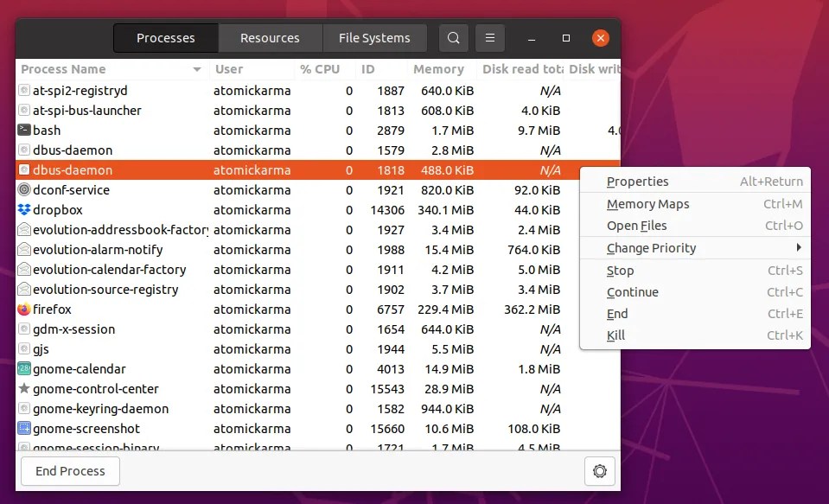Screen dimensions: 829x504
Task: View Properties of the selected process
Action: click(638, 182)
